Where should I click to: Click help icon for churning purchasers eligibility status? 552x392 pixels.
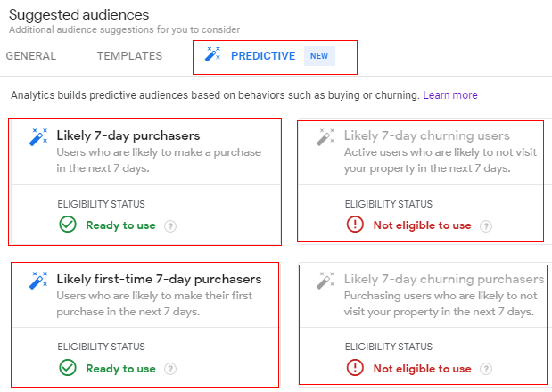point(486,369)
